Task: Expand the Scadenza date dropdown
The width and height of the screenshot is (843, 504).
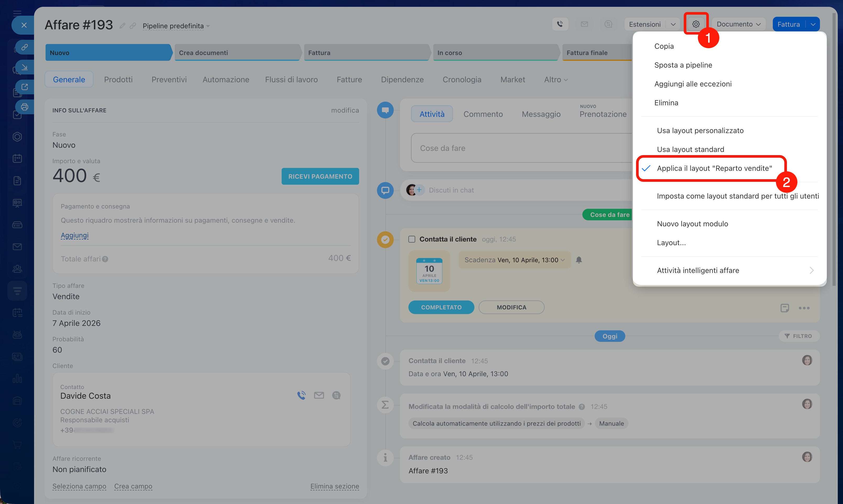Action: coord(514,260)
